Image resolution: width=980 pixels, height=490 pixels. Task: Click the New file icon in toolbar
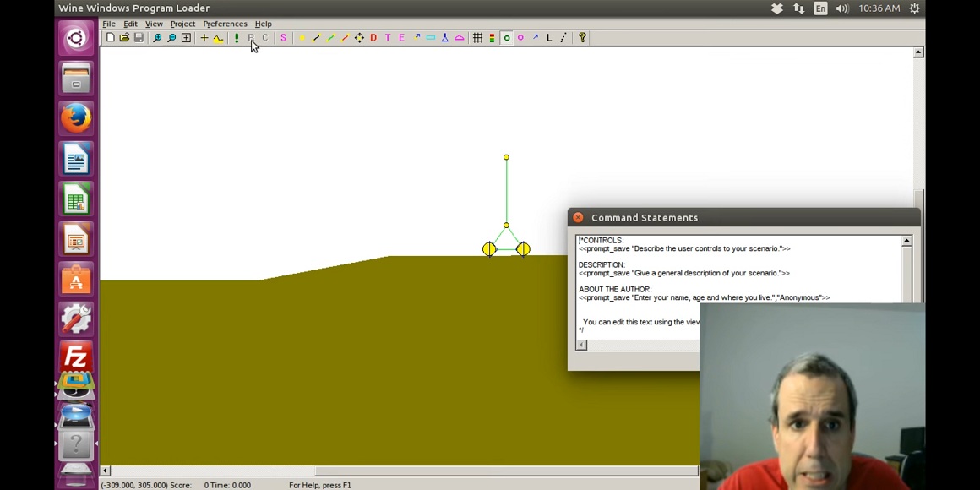click(x=111, y=38)
